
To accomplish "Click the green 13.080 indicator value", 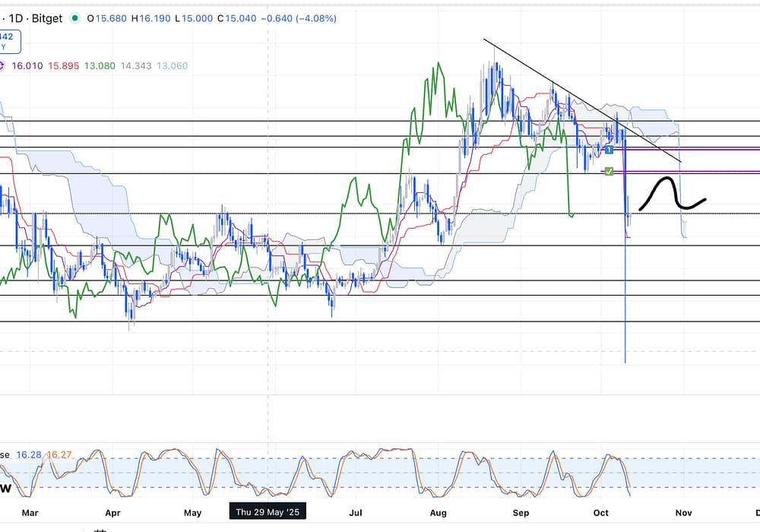I will [100, 66].
